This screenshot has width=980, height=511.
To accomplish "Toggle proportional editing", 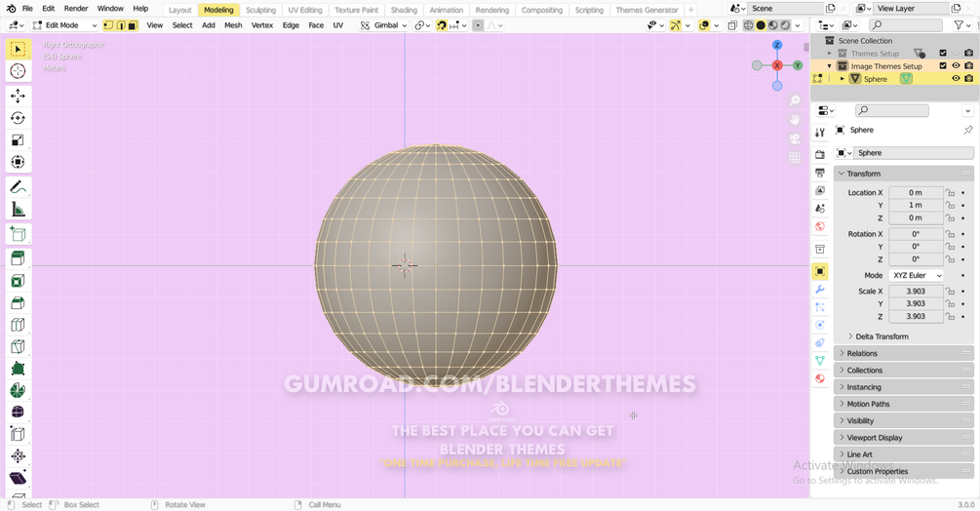I will tap(478, 25).
